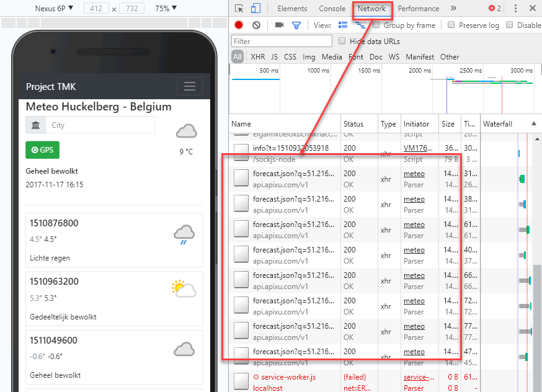Image resolution: width=542 pixels, height=392 pixels.
Task: Switch to the Console tab
Action: click(x=332, y=9)
